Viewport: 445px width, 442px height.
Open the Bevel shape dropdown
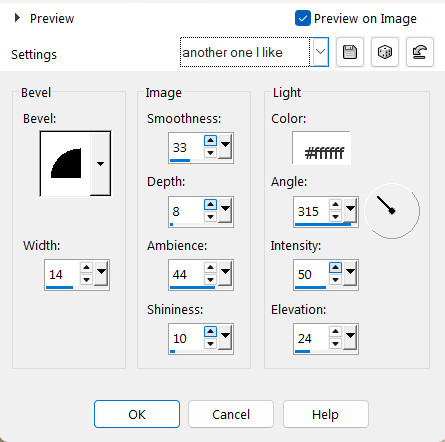(x=100, y=164)
